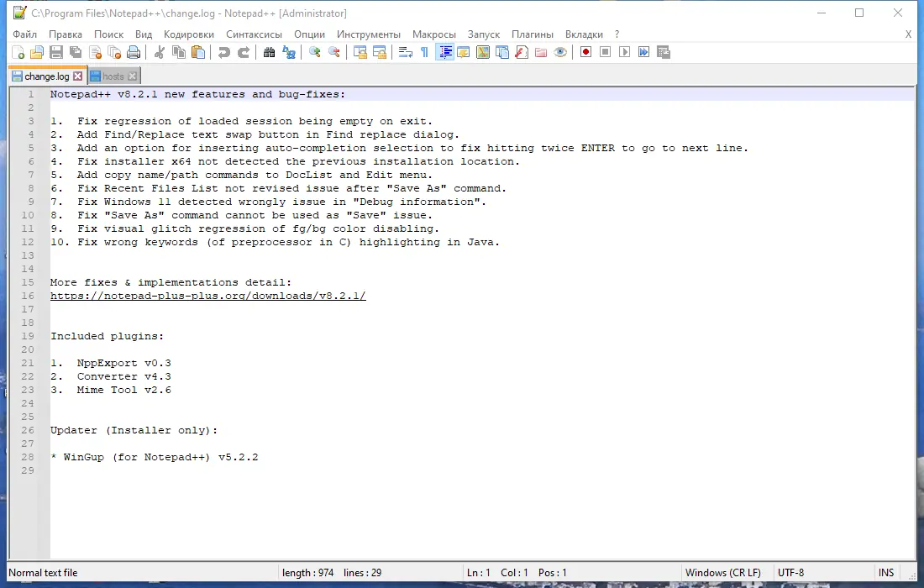
Task: Open the Вид menu
Action: tap(144, 34)
